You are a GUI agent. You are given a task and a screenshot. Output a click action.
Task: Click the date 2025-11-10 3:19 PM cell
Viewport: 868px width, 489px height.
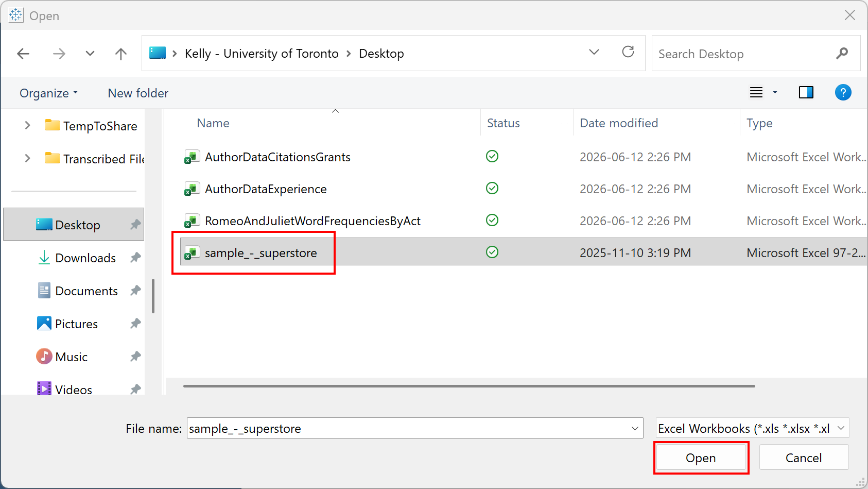635,253
